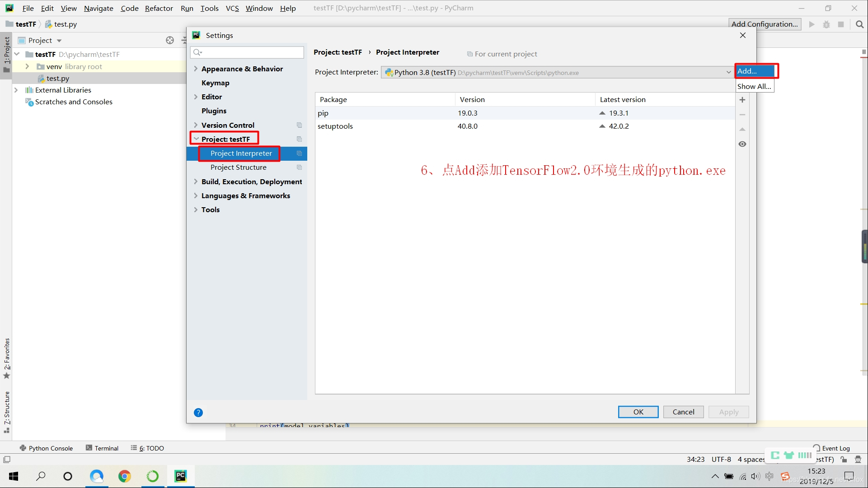This screenshot has height=488, width=868.
Task: Click the Search Everywhere magnifier icon
Action: point(859,24)
